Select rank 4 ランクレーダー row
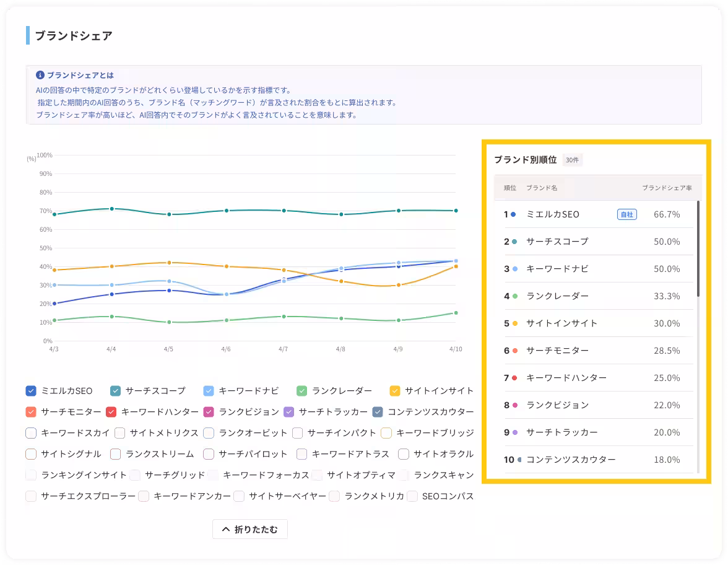 [594, 296]
